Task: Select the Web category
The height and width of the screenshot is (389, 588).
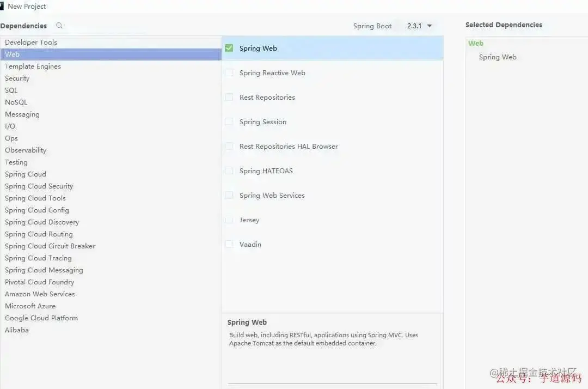Action: 111,54
